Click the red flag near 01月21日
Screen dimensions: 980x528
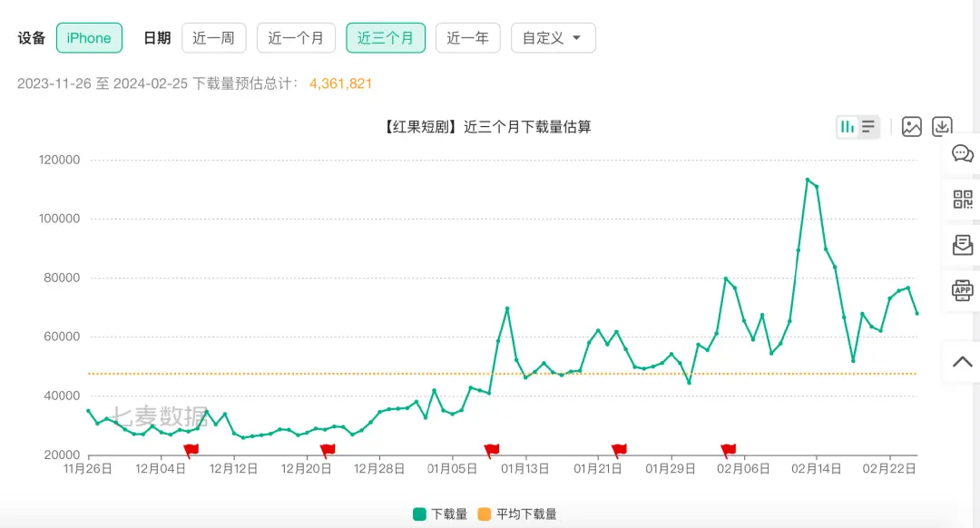point(619,450)
